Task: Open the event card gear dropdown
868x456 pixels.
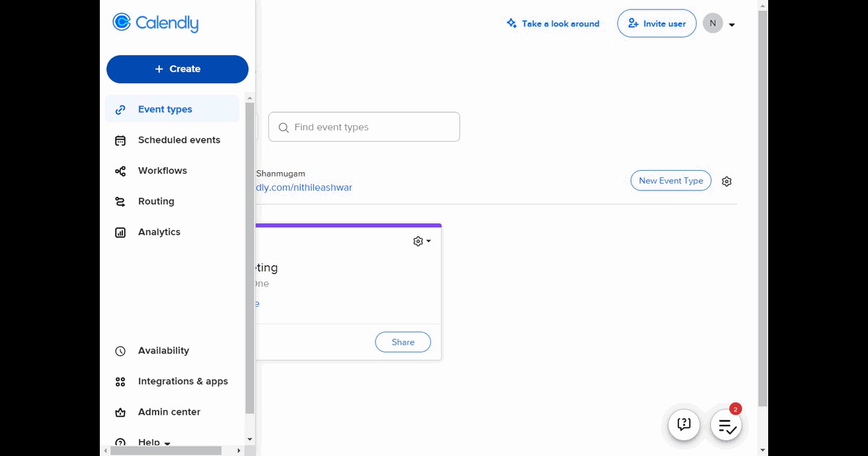Action: 422,241
